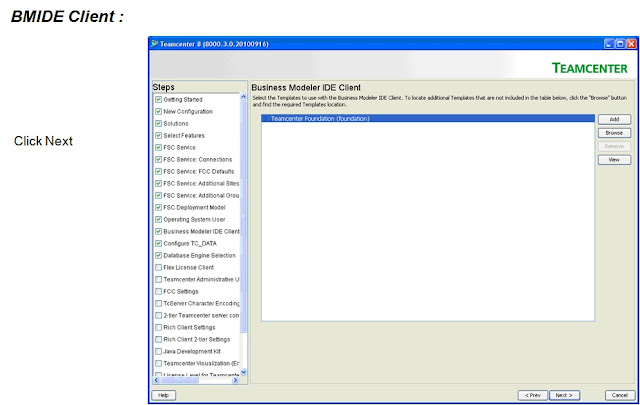This screenshot has height=405, width=640.
Task: Toggle FSC Service: Connections checkbox
Action: click(158, 159)
